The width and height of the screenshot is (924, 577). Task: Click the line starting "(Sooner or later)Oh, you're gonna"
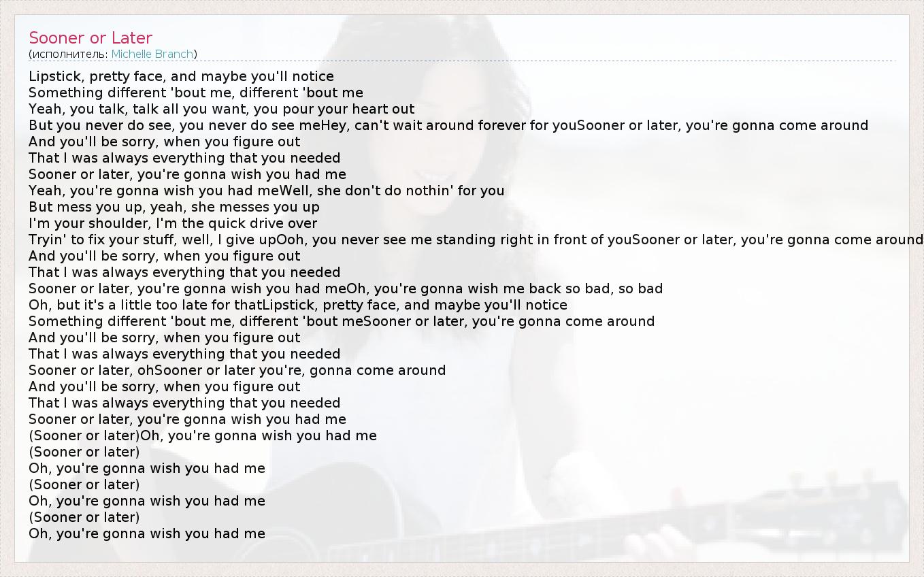tap(202, 435)
